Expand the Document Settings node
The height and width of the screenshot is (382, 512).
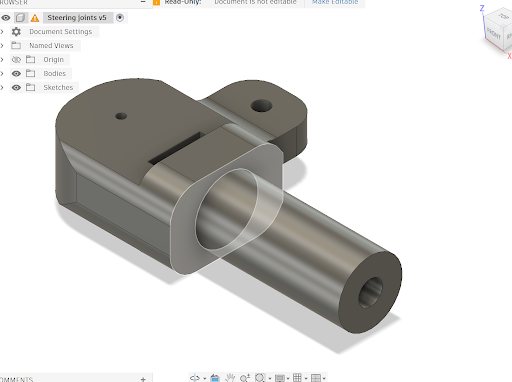[x=2, y=32]
